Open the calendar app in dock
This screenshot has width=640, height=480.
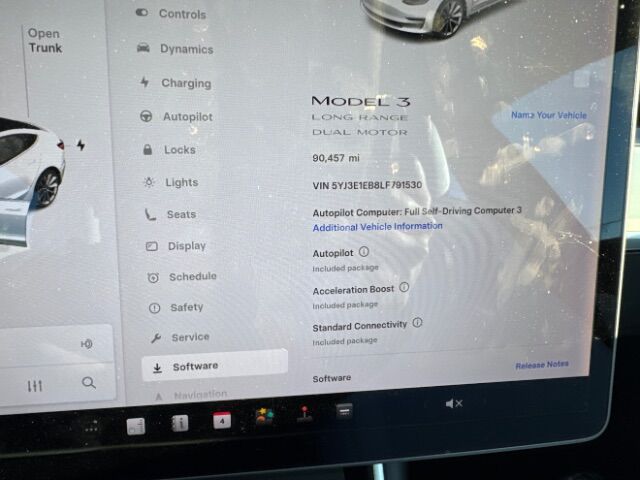pos(222,420)
